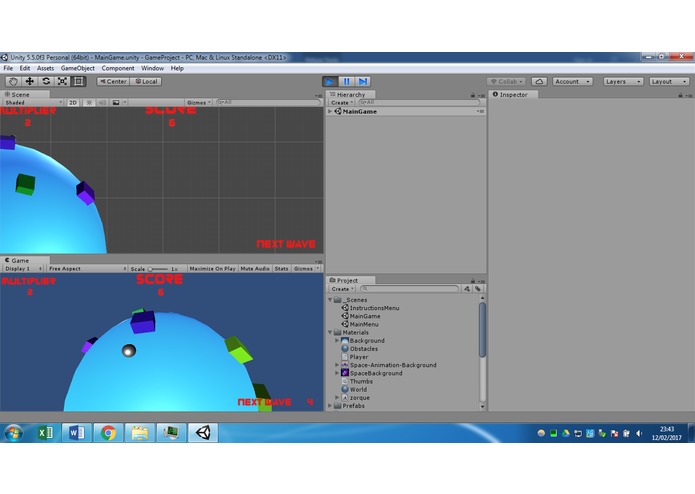Open the File menu
The image size is (695, 494).
(8, 68)
